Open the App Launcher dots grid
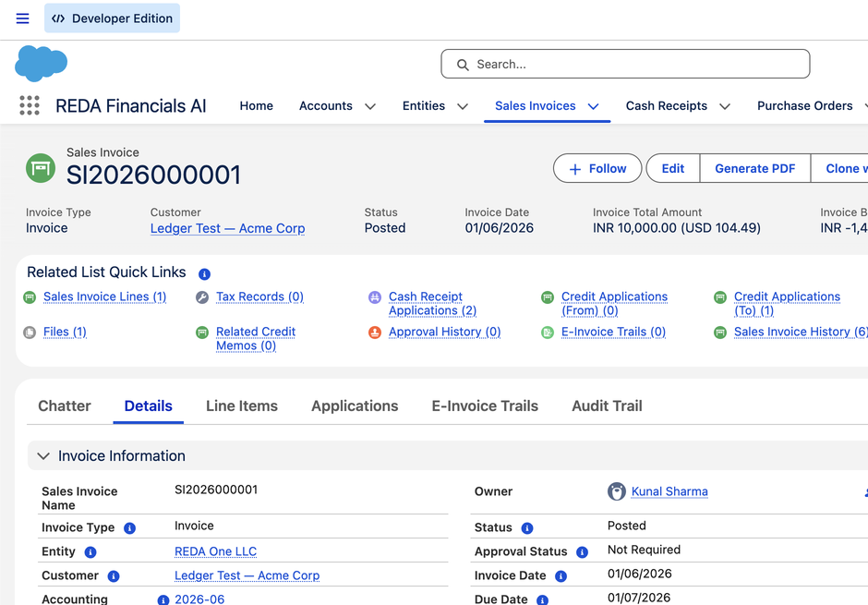The width and height of the screenshot is (868, 605). tap(30, 105)
